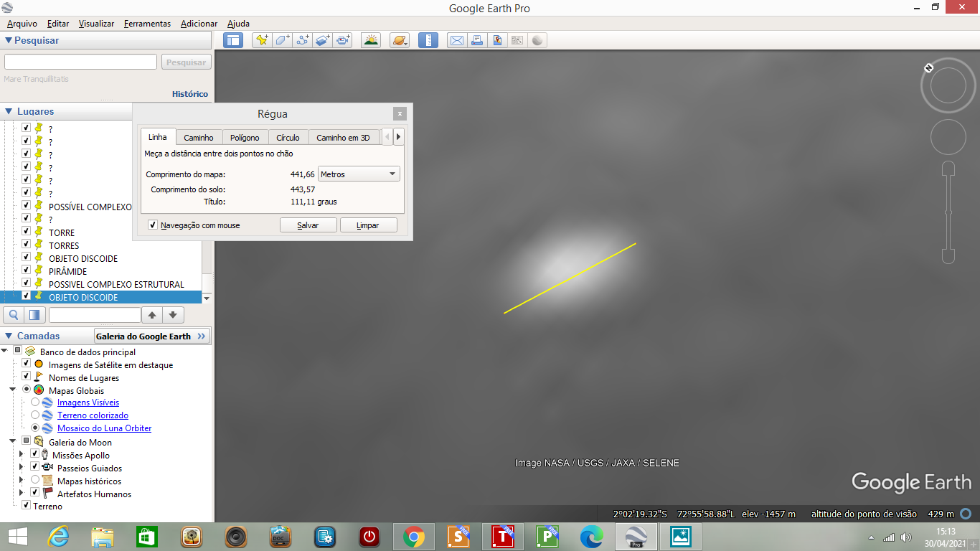This screenshot has height=551, width=980.
Task: Toggle Imagens de Satélite em destaque checkbox
Action: 26,364
